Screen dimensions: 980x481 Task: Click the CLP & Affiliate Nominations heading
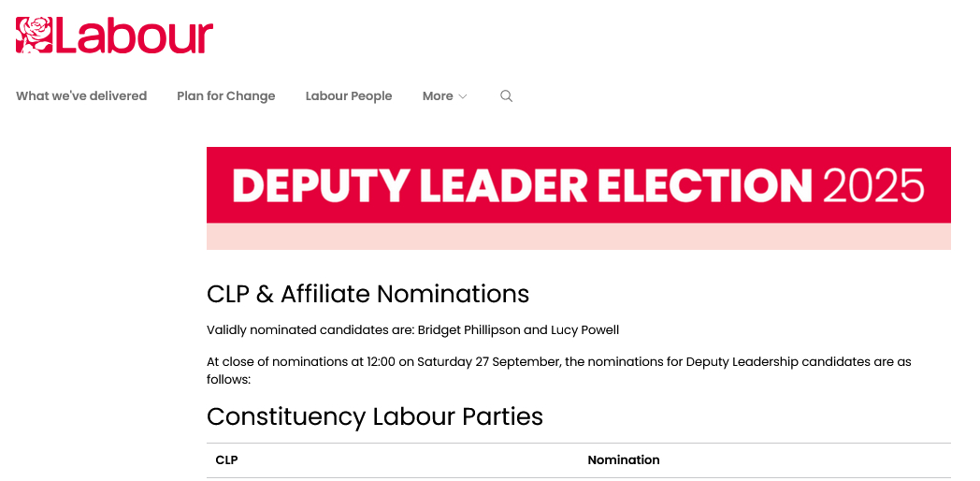pos(367,294)
